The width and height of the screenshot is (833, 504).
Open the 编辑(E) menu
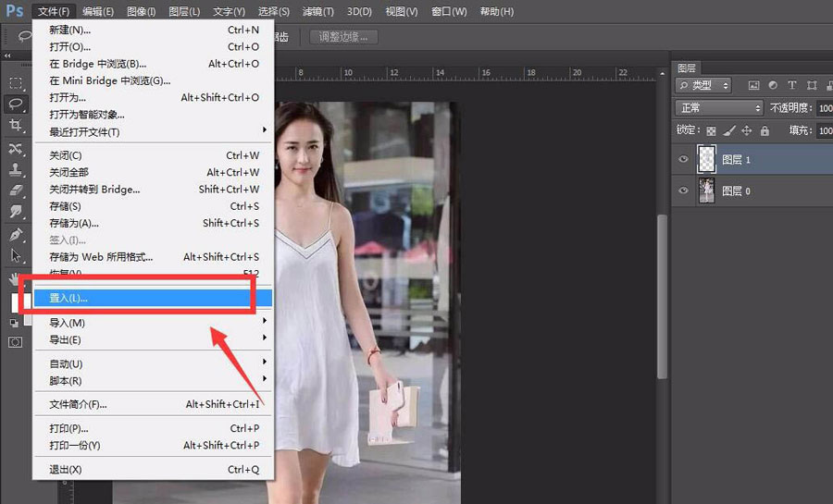click(x=98, y=11)
